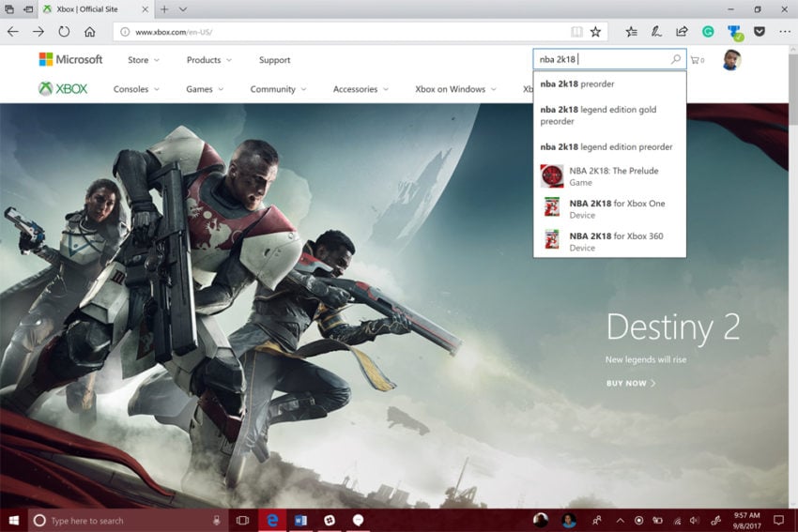
Task: Click the site information icon in address bar
Action: (x=125, y=32)
